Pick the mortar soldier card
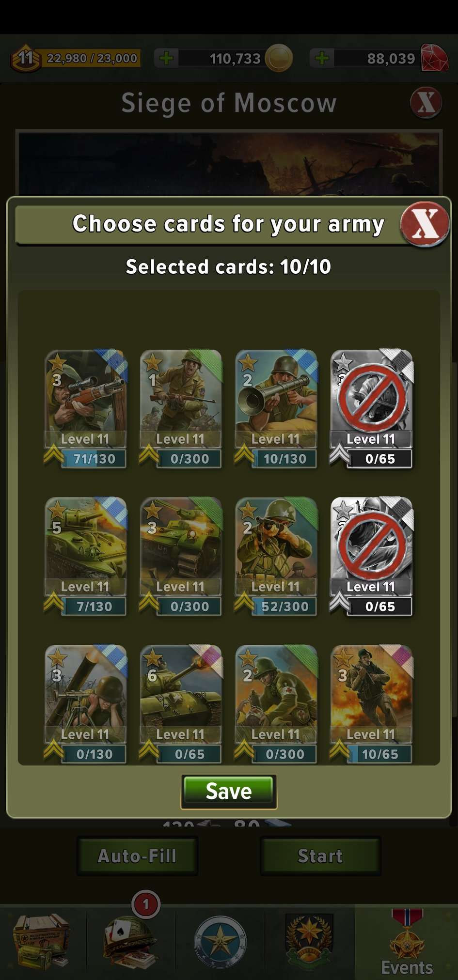Viewport: 458px width, 980px height. pos(86,704)
